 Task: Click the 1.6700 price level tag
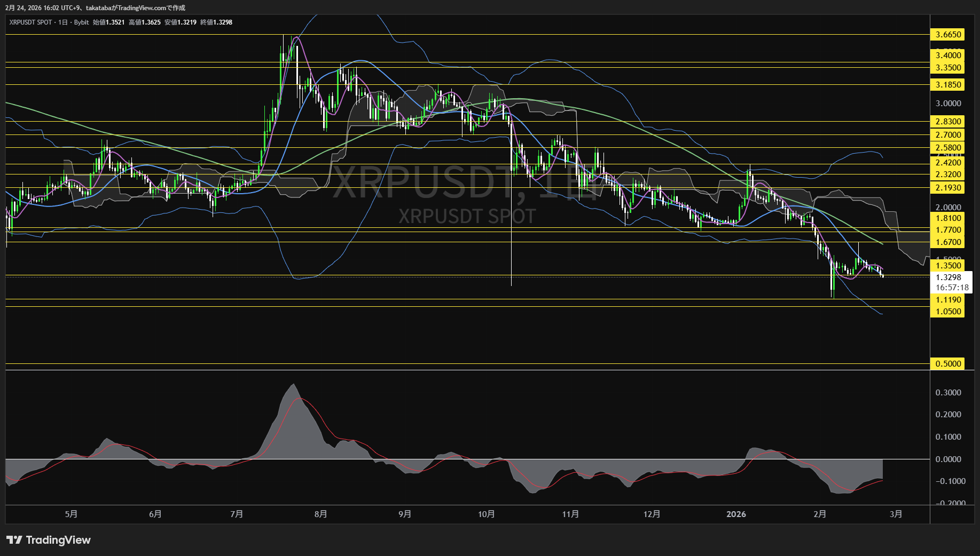tap(948, 242)
